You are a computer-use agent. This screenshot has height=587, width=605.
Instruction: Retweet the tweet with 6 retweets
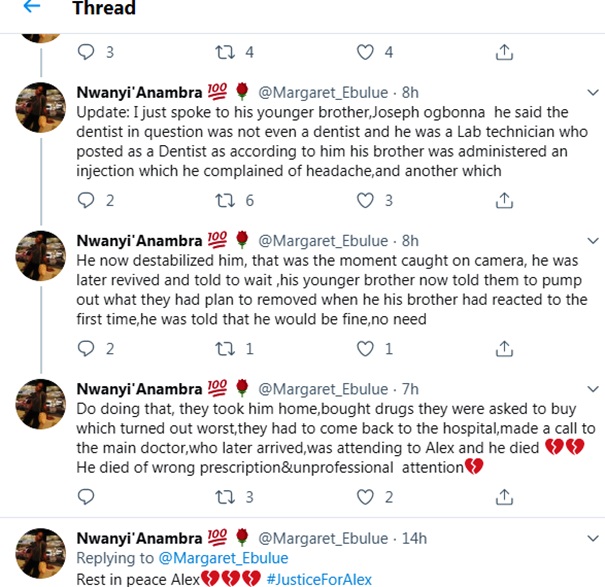tap(225, 201)
